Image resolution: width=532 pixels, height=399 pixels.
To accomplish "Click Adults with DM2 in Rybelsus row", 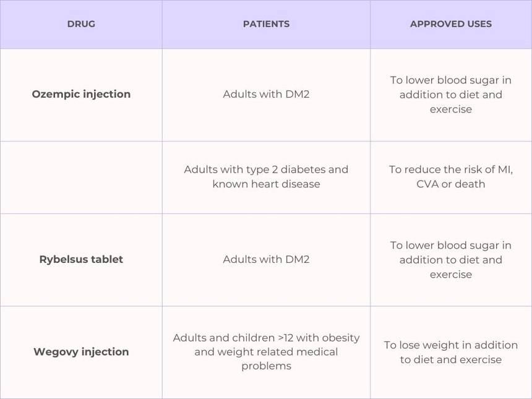I will click(266, 259).
